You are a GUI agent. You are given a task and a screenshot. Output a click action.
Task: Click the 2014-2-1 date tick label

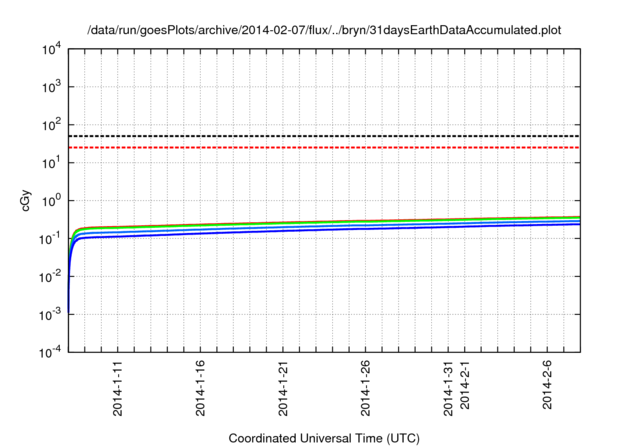[x=465, y=385]
